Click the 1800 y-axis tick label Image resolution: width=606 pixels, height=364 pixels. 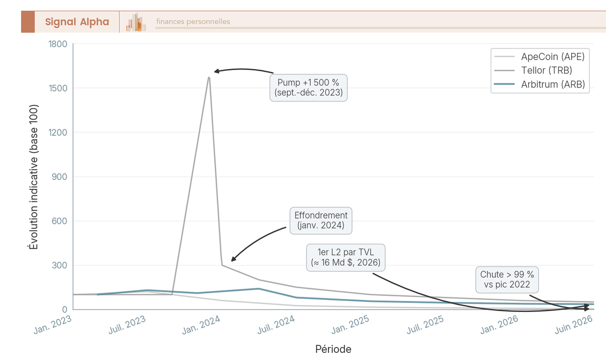click(x=58, y=44)
